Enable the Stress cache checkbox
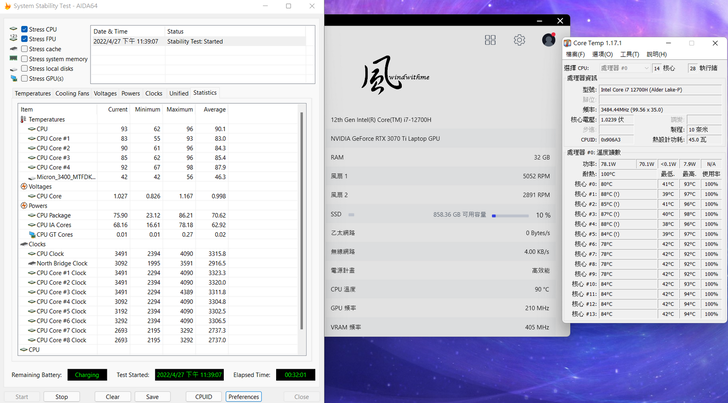The image size is (728, 403). [24, 49]
